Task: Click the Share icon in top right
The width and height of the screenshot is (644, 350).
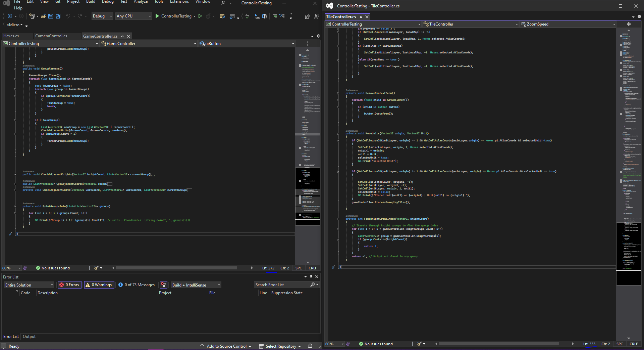Action: pos(307,16)
